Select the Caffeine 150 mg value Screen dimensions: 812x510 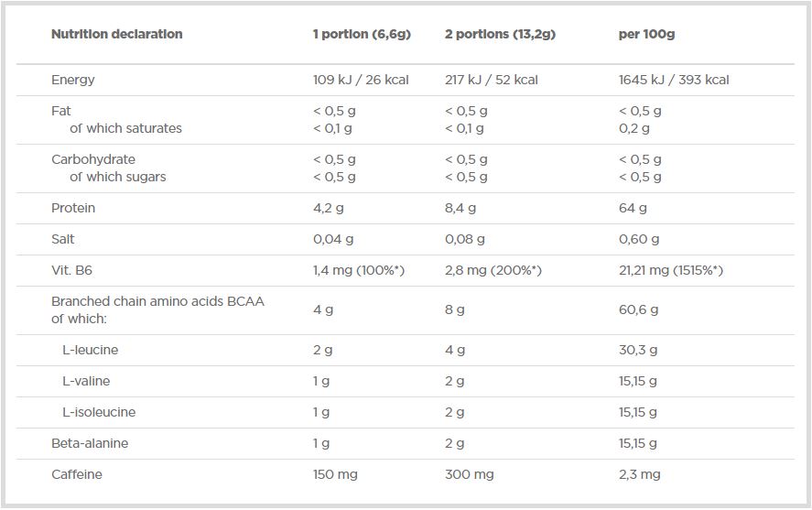point(335,475)
